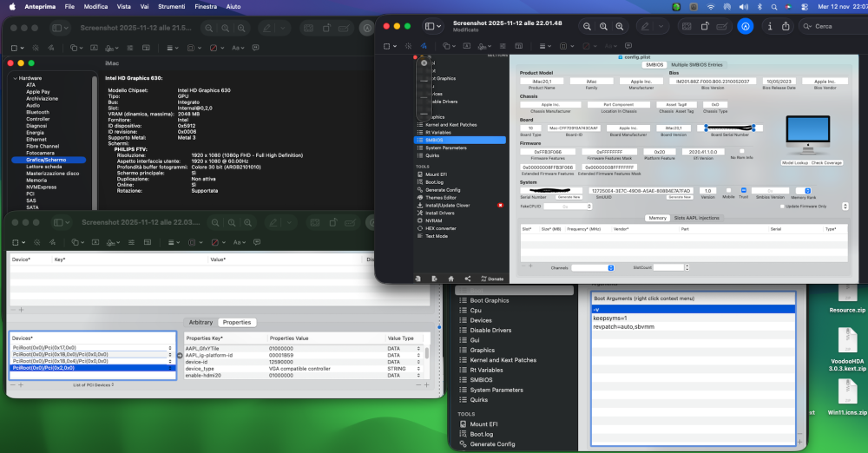Open Control Center in the menu bar
The height and width of the screenshot is (453, 868).
click(805, 7)
